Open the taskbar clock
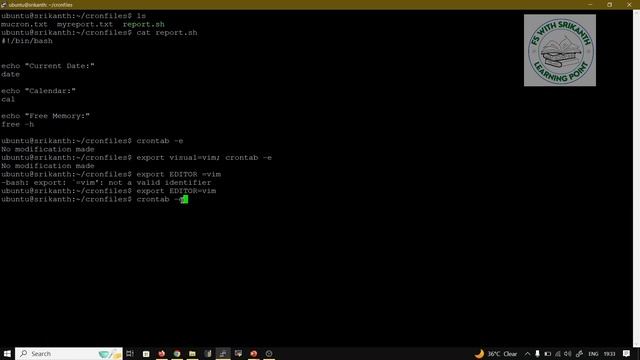Screen dimensions: 640x360 pyautogui.click(x=609, y=354)
